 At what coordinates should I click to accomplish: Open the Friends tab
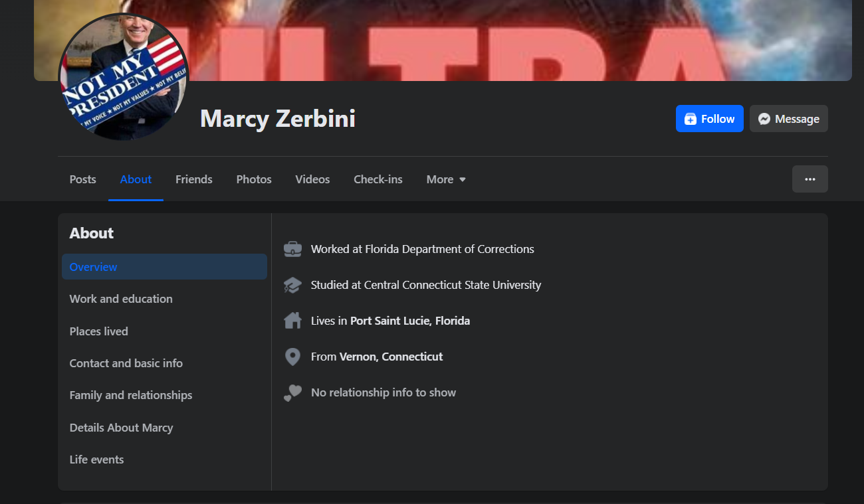[194, 179]
